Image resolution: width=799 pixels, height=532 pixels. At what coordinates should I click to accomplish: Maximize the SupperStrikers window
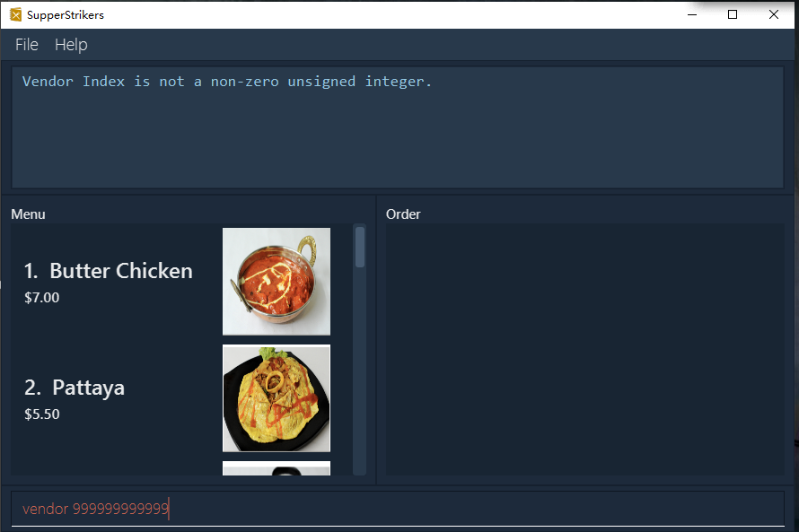[733, 14]
